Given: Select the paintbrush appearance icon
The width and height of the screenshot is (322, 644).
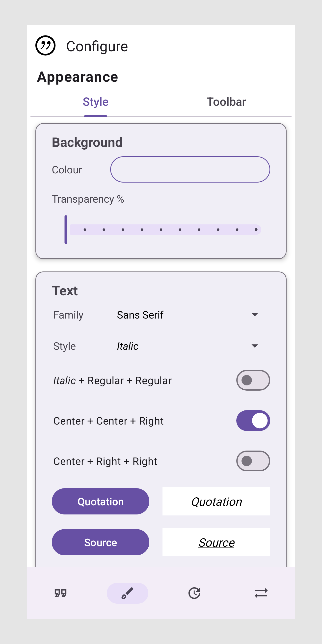Looking at the screenshot, I should click(127, 593).
